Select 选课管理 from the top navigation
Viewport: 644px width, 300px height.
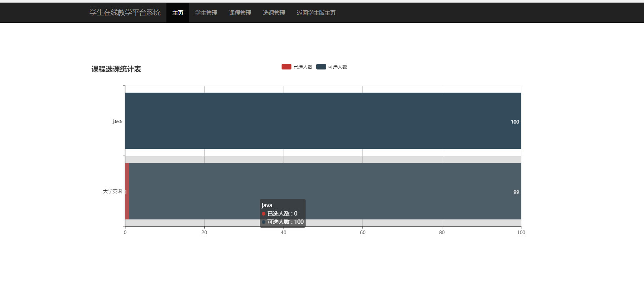point(274,13)
